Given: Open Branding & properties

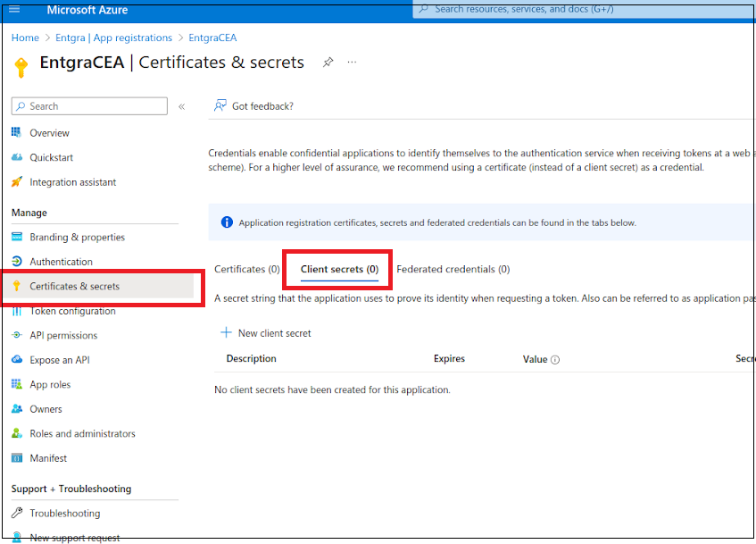Looking at the screenshot, I should [77, 237].
